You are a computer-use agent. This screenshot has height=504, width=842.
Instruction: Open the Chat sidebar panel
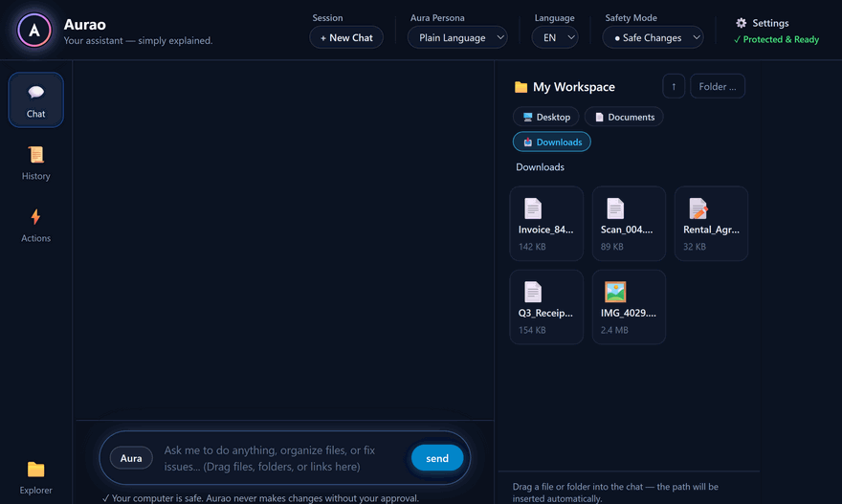click(x=36, y=99)
